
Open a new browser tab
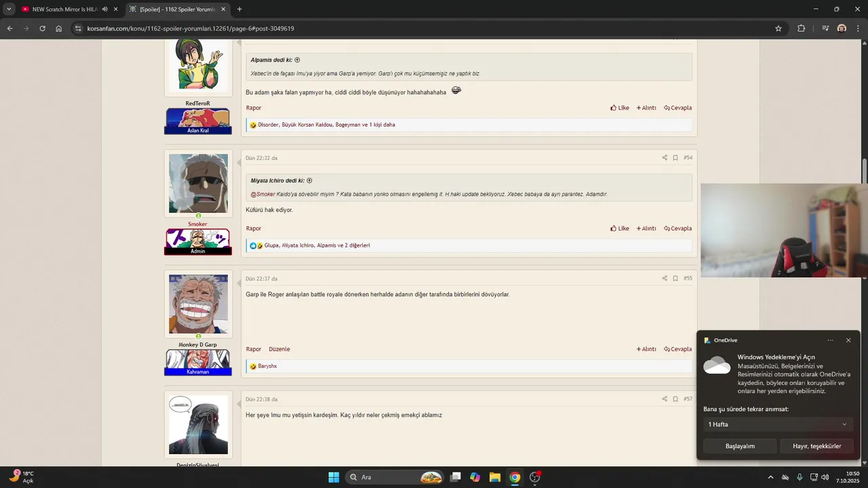point(239,9)
